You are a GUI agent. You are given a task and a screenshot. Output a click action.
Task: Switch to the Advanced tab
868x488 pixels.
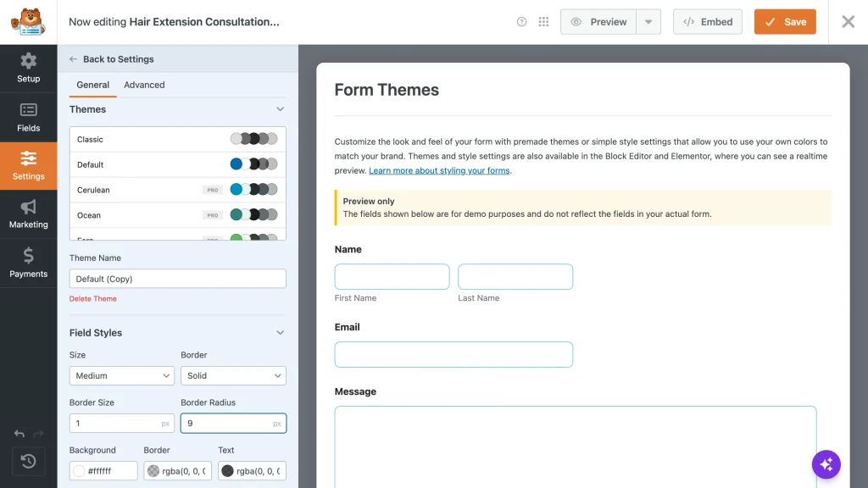pyautogui.click(x=144, y=85)
